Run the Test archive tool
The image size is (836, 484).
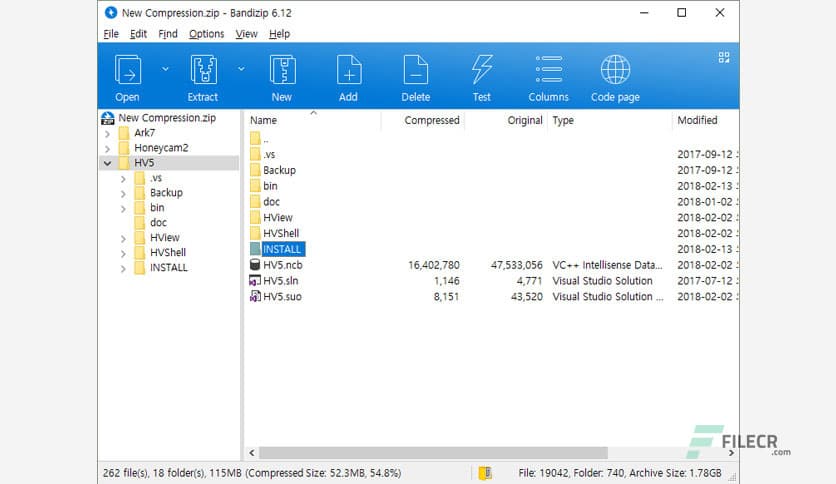481,70
